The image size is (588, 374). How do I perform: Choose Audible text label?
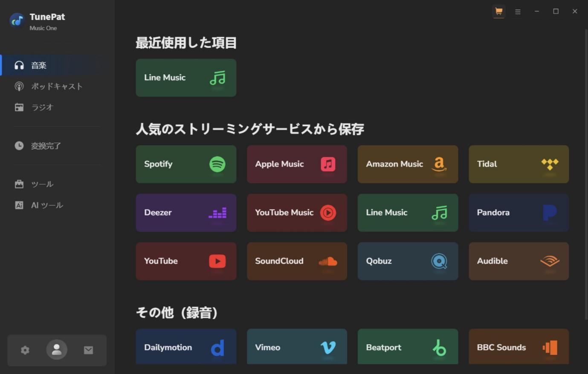(492, 261)
